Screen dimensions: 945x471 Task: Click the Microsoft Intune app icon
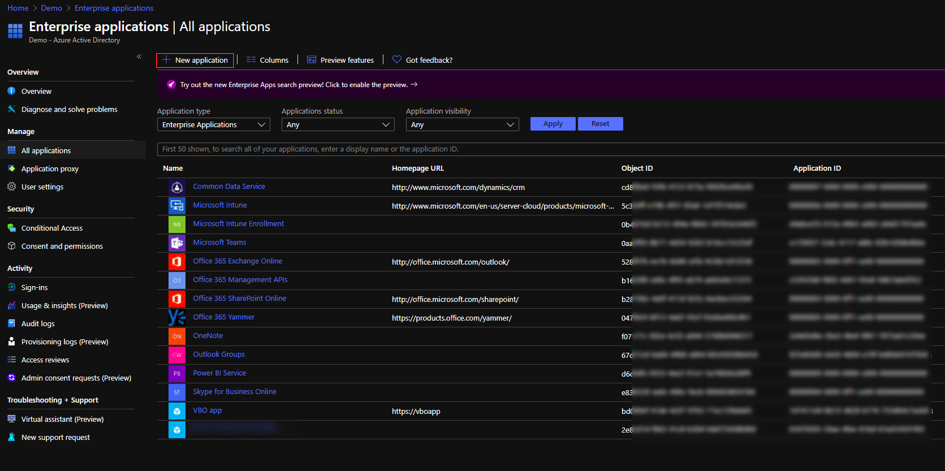[x=177, y=205]
